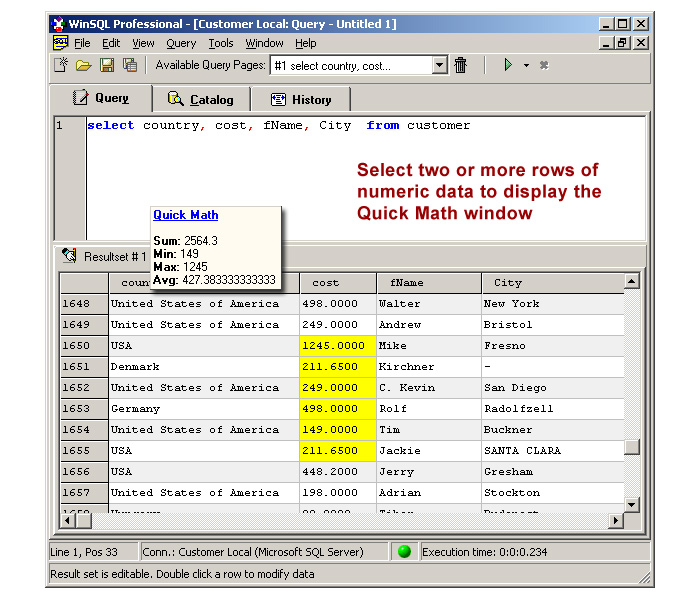Viewport: 700px width, 600px height.
Task: Click the greyed Stop query icon
Action: point(544,66)
